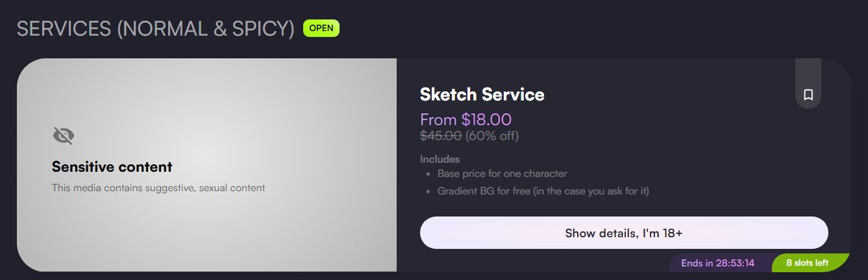868x280 pixels.
Task: Select "Base price for one character" item
Action: coord(502,174)
